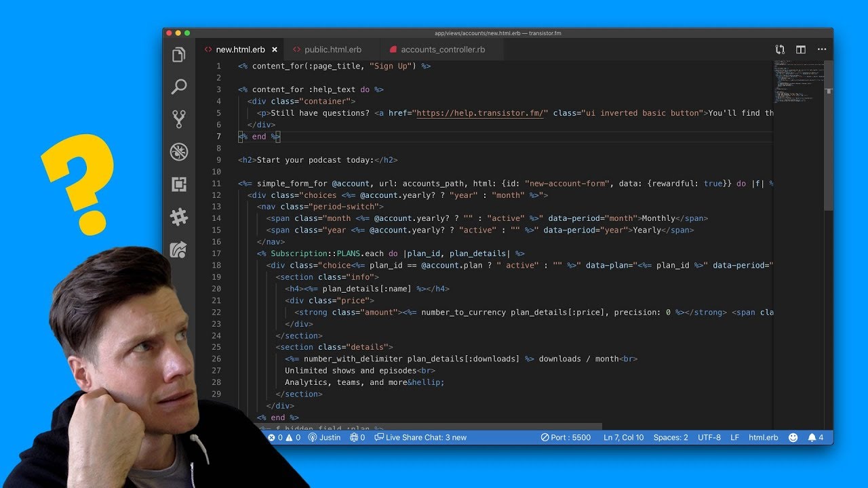Select the new.html.erb tab
This screenshot has height=488, width=868.
point(240,49)
